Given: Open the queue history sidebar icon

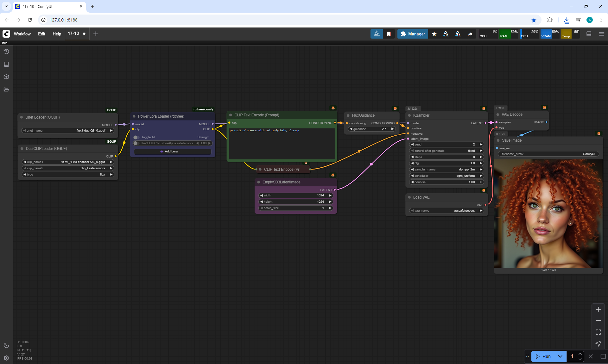Looking at the screenshot, I should [x=6, y=52].
